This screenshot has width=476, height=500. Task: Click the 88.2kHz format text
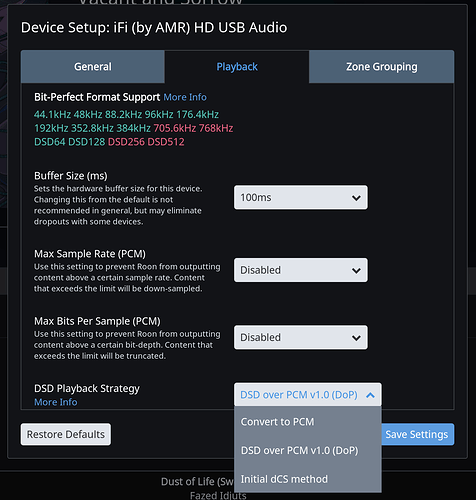tap(124, 114)
